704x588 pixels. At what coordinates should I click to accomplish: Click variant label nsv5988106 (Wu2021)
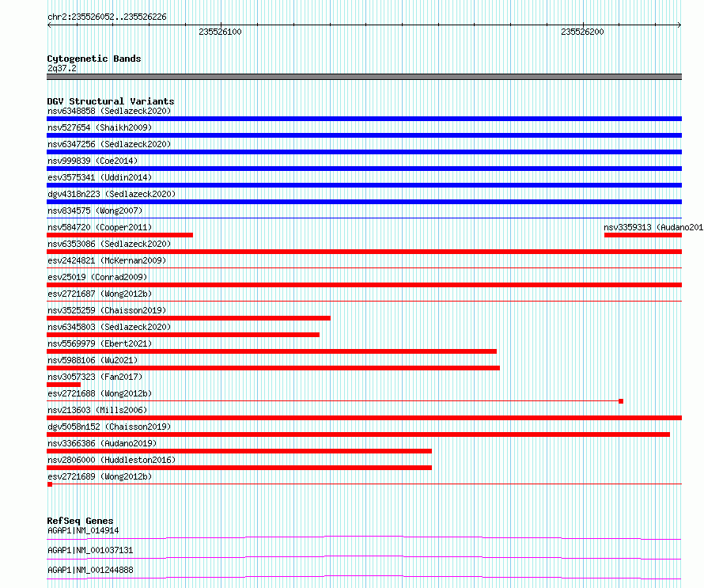pyautogui.click(x=93, y=360)
